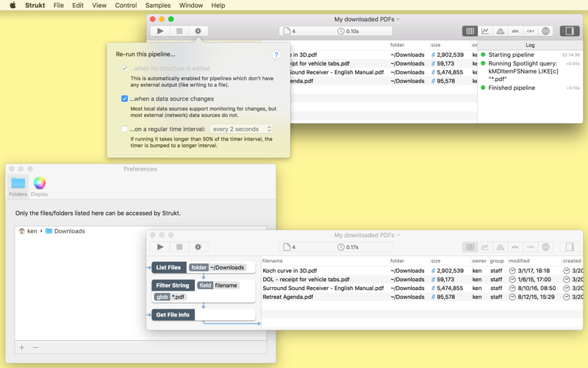Toggle sidebar panel button in top window

point(570,31)
